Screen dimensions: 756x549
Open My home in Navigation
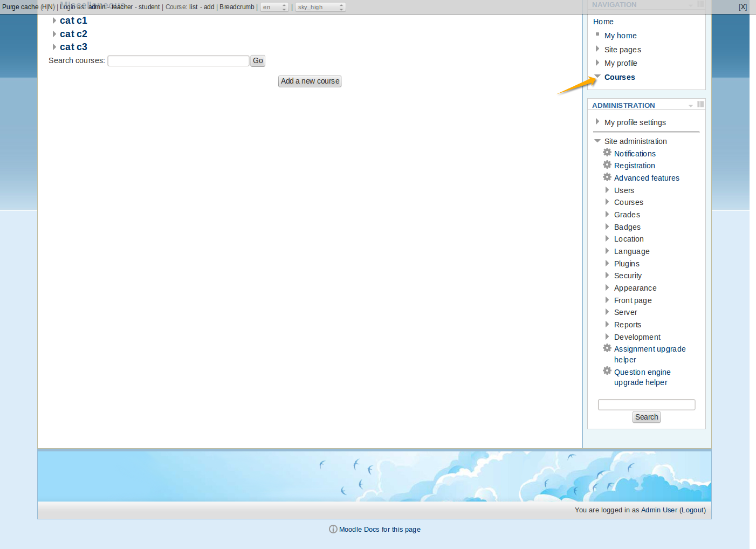[x=621, y=36]
